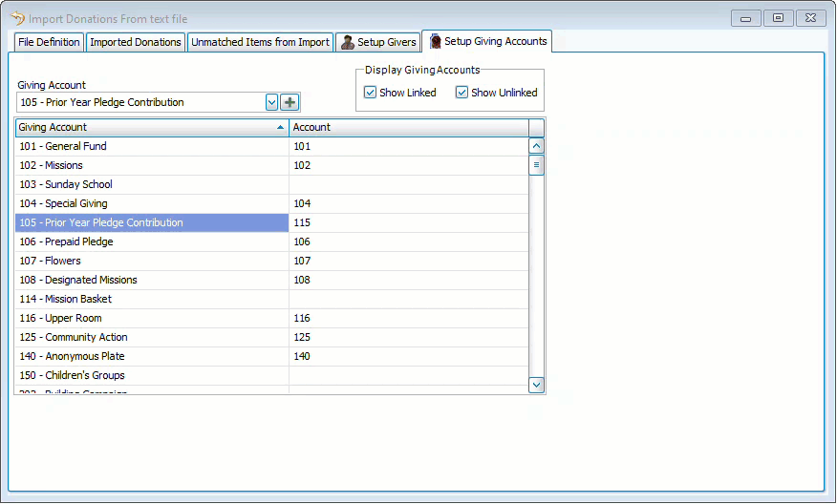Image resolution: width=837 pixels, height=504 pixels.
Task: Click the application logo in title bar
Action: [x=17, y=18]
